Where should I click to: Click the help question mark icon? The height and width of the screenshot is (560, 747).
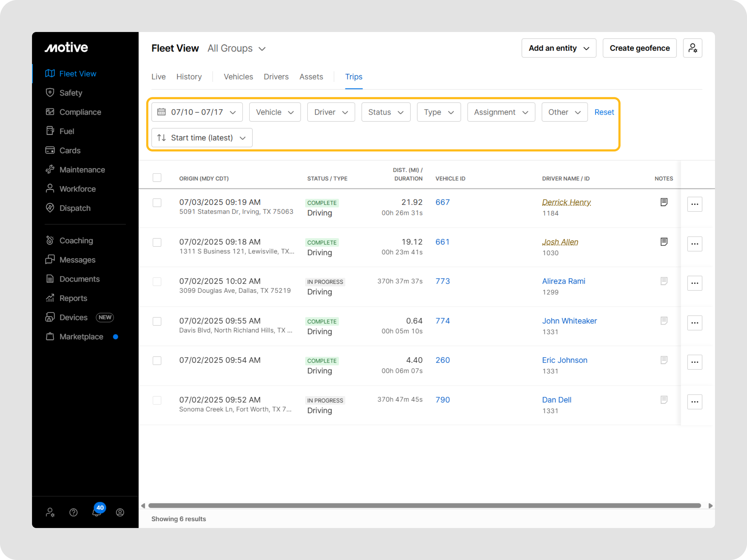click(x=73, y=513)
